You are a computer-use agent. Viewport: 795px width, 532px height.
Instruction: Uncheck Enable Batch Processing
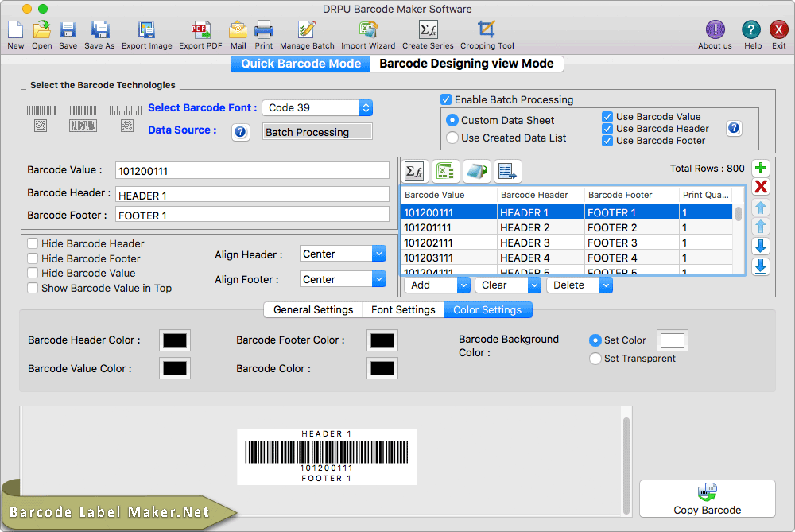click(x=446, y=99)
